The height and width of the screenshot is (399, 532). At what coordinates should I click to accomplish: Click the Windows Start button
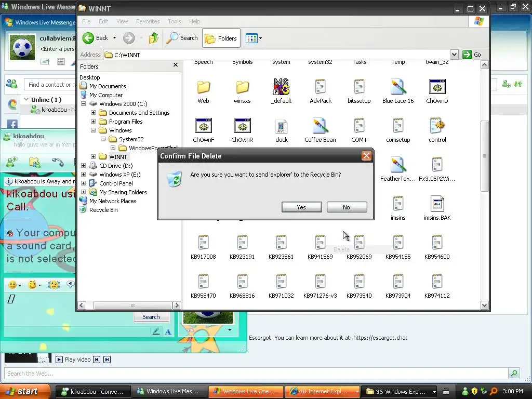(25, 391)
